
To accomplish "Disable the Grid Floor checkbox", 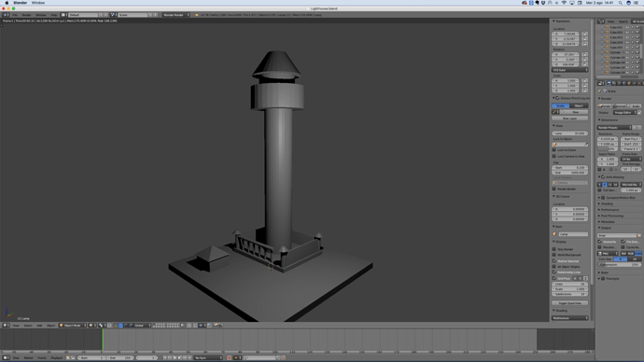I will click(554, 278).
